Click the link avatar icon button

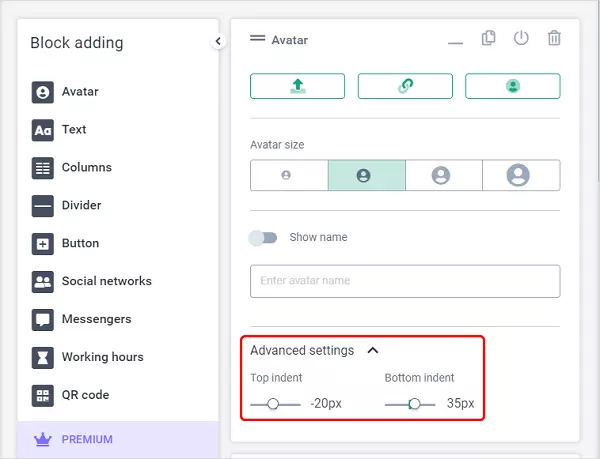(x=405, y=86)
